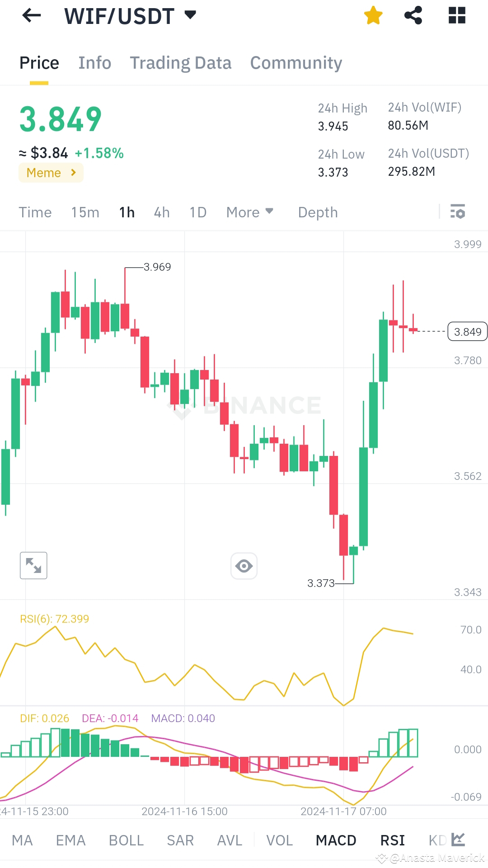Open the share options icon
Screen dimensions: 488x868
413,15
